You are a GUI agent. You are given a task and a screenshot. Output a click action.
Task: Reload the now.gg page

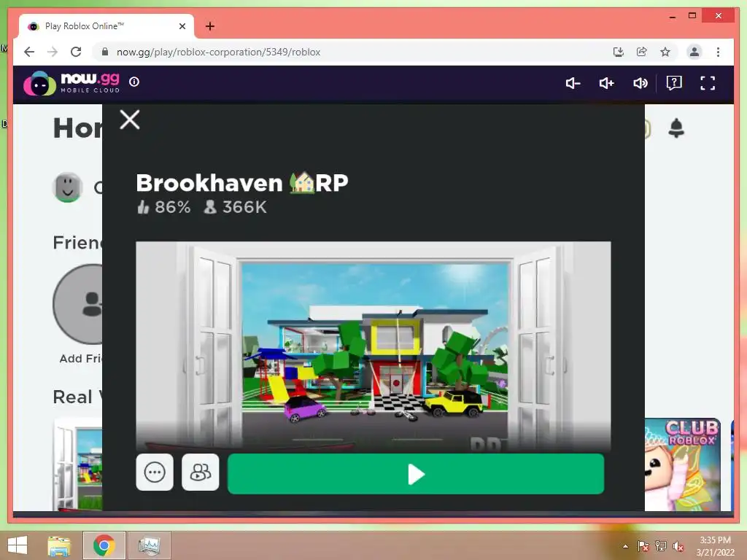click(x=76, y=52)
